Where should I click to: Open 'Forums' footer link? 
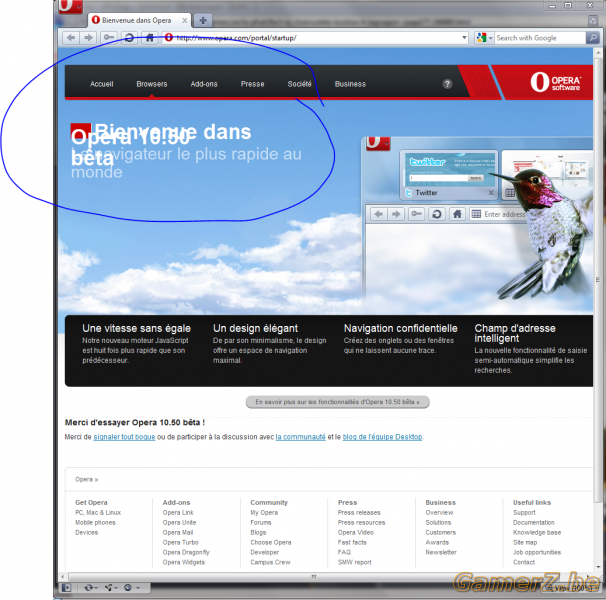click(x=261, y=523)
